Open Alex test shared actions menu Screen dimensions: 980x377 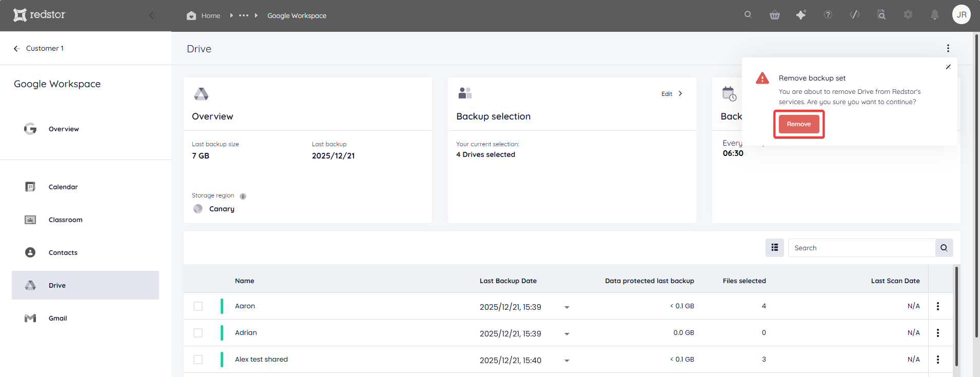[938, 360]
